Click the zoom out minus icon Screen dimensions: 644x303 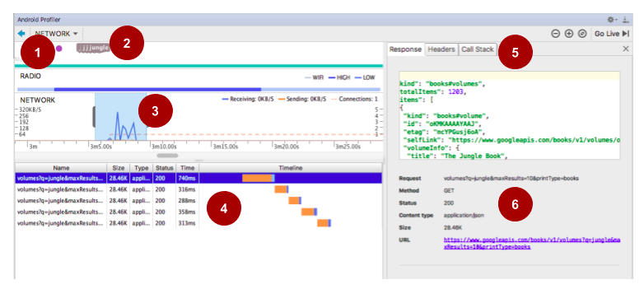[555, 34]
